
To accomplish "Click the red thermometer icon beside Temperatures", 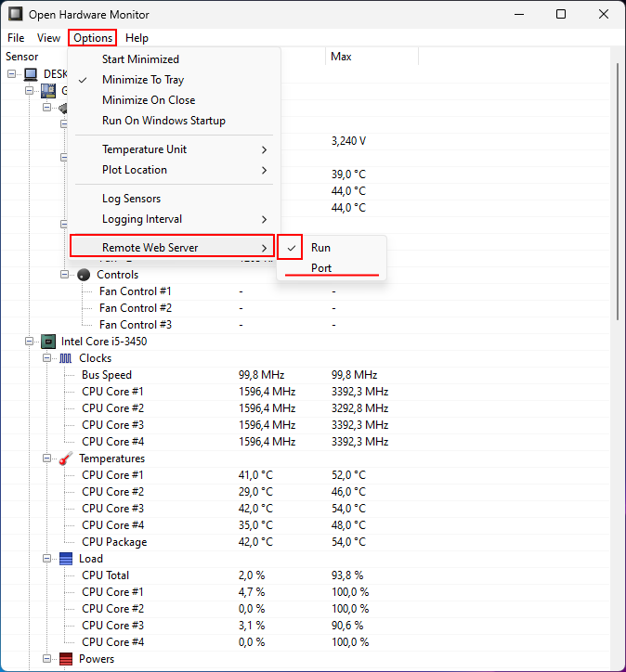I will 66,459.
